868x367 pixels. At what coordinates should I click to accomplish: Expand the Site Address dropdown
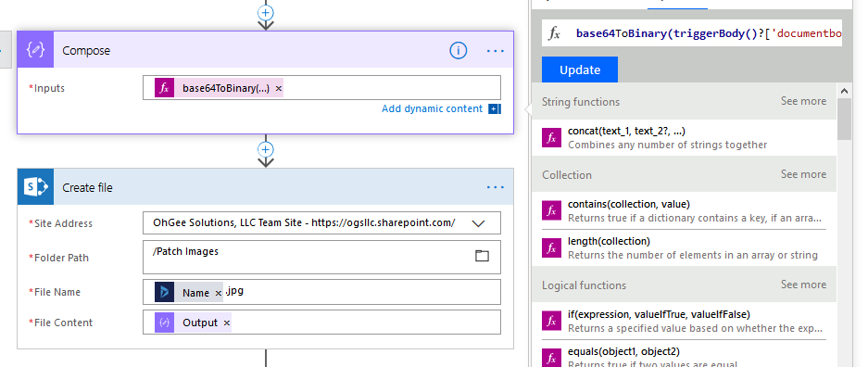[478, 223]
